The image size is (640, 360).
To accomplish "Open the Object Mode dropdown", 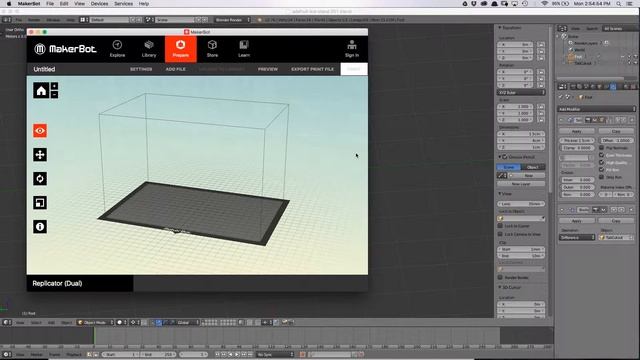I will click(x=96, y=322).
